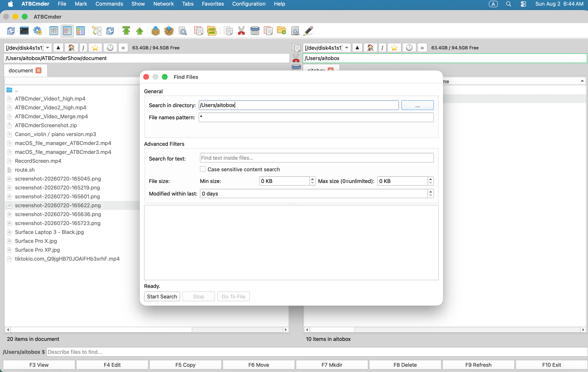Click right arrow of left panel scrollbar
This screenshot has width=588, height=372.
pos(286,330)
